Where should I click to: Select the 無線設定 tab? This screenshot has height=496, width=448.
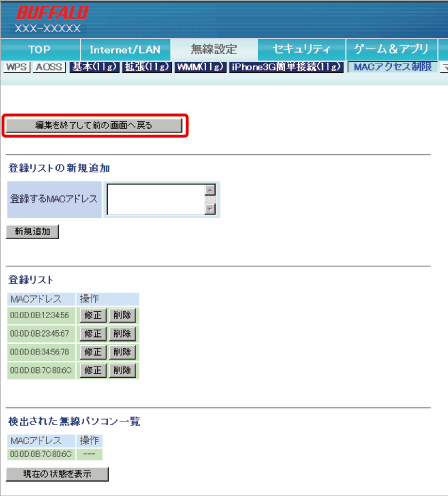214,50
